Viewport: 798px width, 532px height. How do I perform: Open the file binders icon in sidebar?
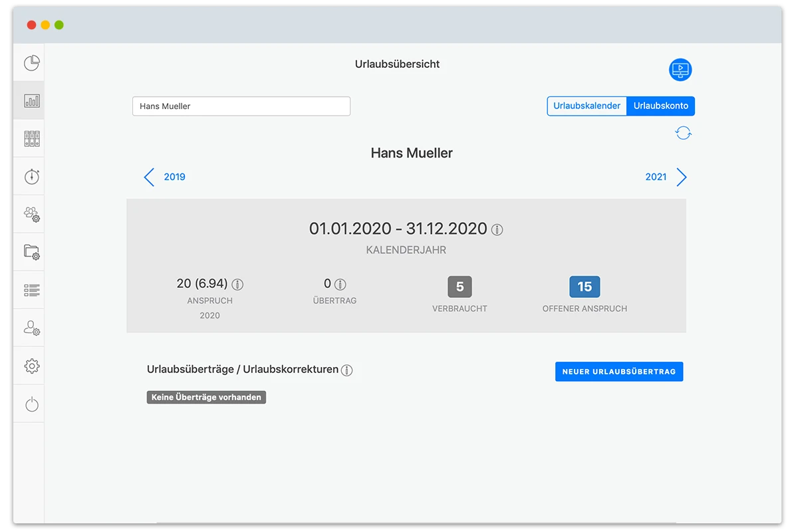pyautogui.click(x=32, y=138)
